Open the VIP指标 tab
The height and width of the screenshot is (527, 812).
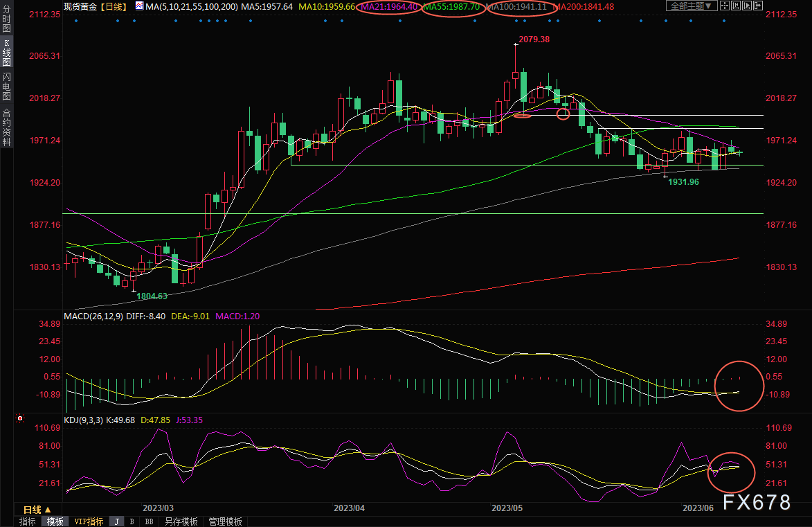89,521
